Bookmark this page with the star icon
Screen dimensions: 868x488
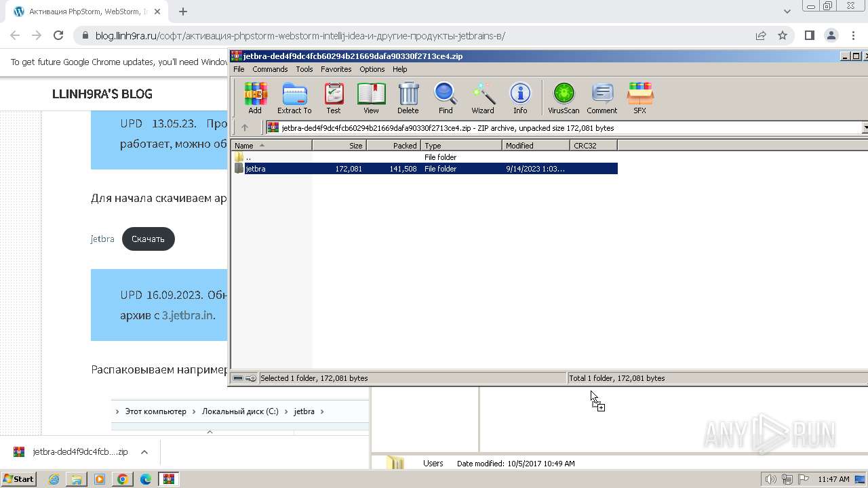tap(783, 35)
